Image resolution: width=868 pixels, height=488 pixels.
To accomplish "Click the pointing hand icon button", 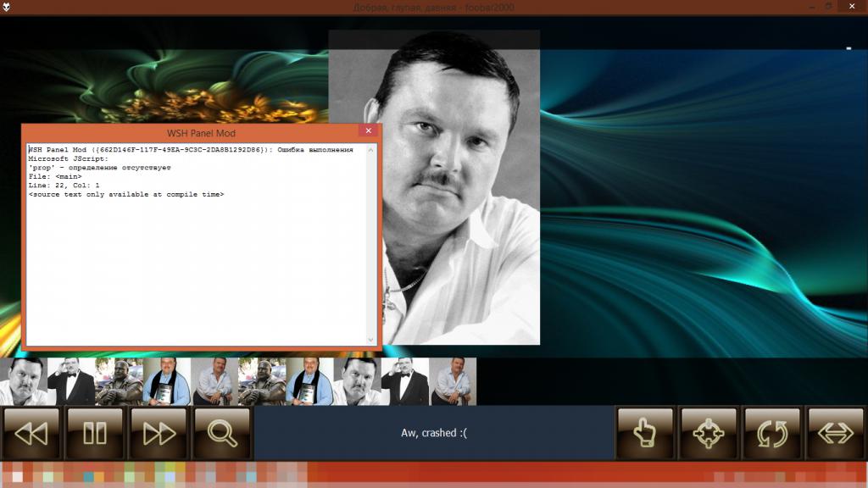I will tap(645, 433).
